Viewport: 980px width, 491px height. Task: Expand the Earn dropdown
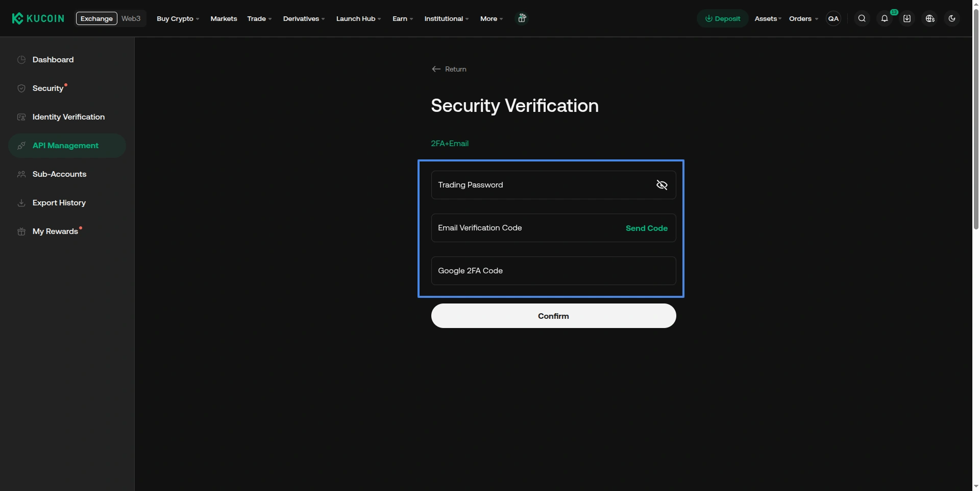403,18
